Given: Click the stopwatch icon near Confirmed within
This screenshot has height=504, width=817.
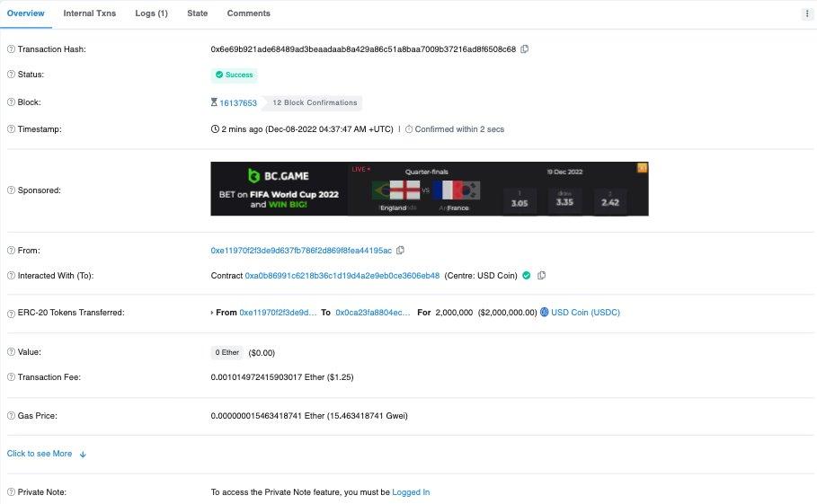Looking at the screenshot, I should [409, 129].
